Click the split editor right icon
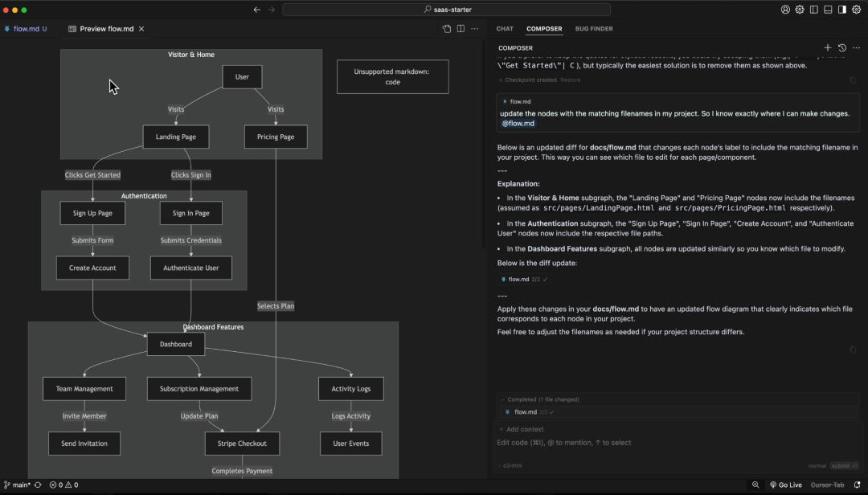The height and width of the screenshot is (495, 868). coord(461,29)
